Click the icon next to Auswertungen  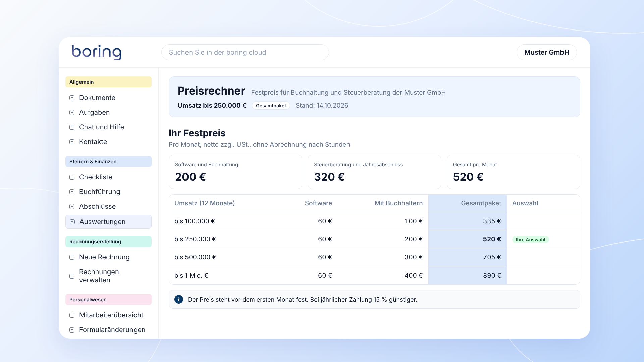coord(72,222)
